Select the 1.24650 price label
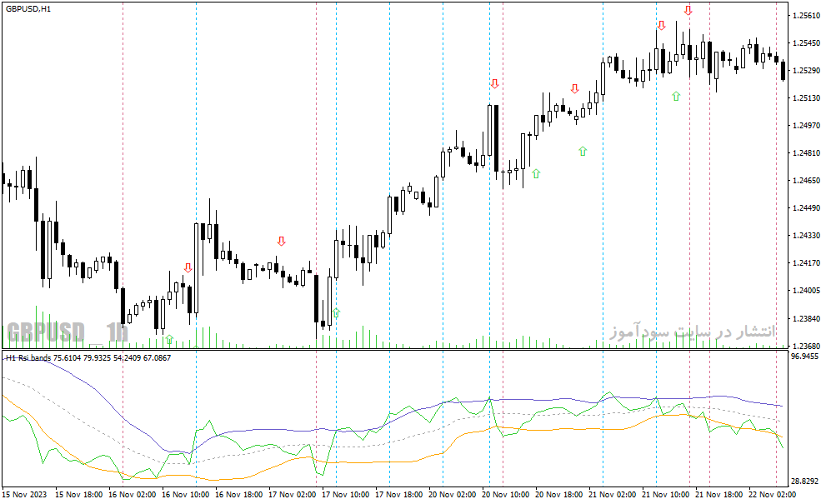Screen dimensions: 826x504 tap(807, 180)
